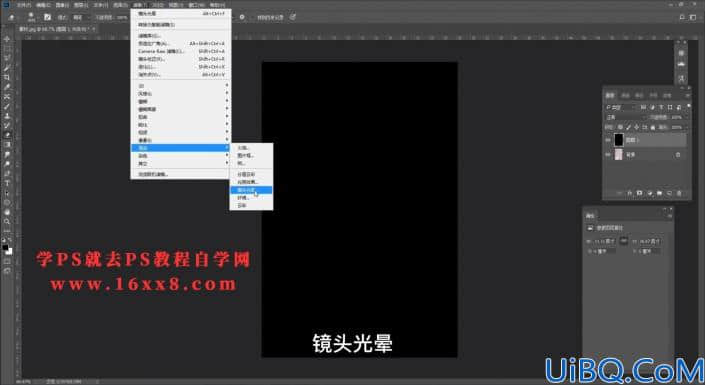Open the workspace switcher at top right

click(693, 17)
